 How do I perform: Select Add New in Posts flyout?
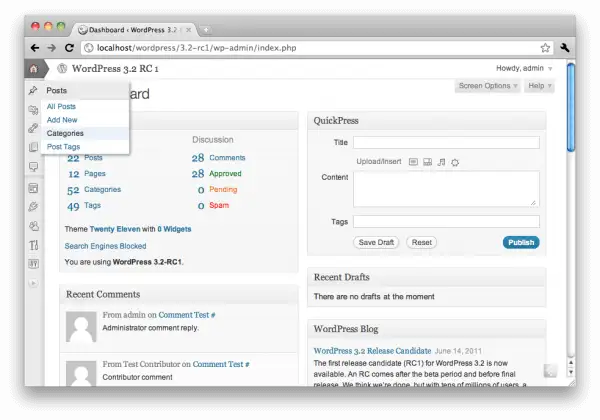coord(62,120)
